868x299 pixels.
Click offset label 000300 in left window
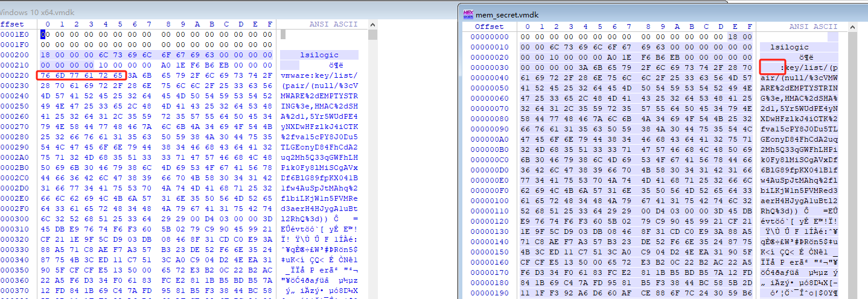pos(14,219)
